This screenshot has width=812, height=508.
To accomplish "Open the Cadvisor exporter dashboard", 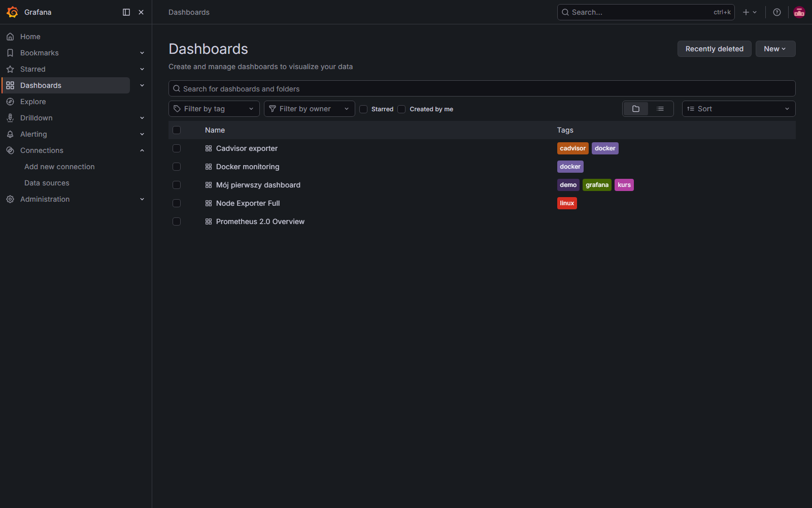I will pyautogui.click(x=247, y=148).
